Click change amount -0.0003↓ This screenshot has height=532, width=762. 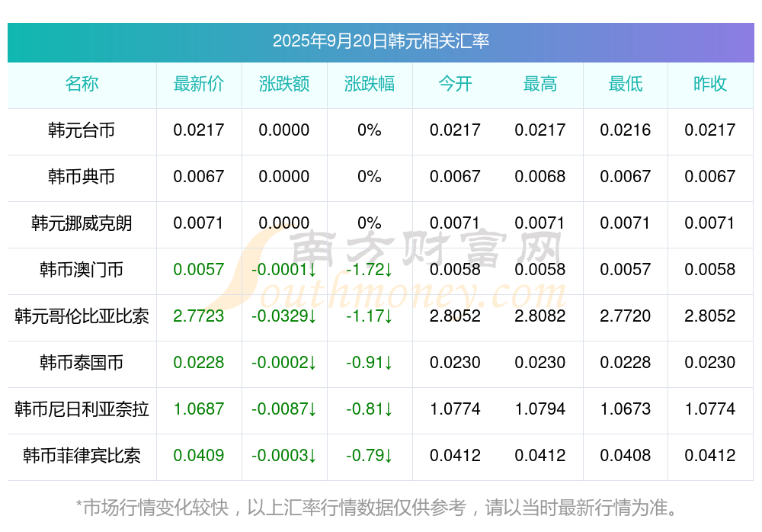point(284,456)
